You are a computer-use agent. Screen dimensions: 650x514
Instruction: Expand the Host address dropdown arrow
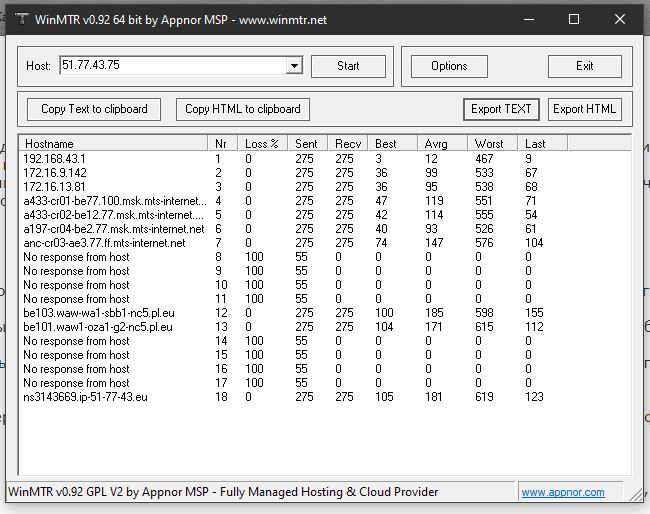coord(294,66)
